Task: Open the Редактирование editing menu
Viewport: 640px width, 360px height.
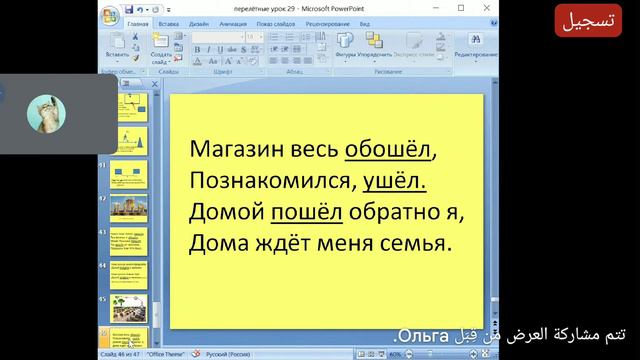Action: pos(476,46)
